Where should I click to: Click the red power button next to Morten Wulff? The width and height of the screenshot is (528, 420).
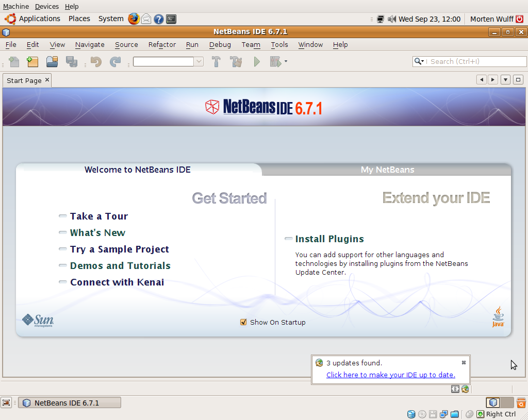[x=520, y=19]
